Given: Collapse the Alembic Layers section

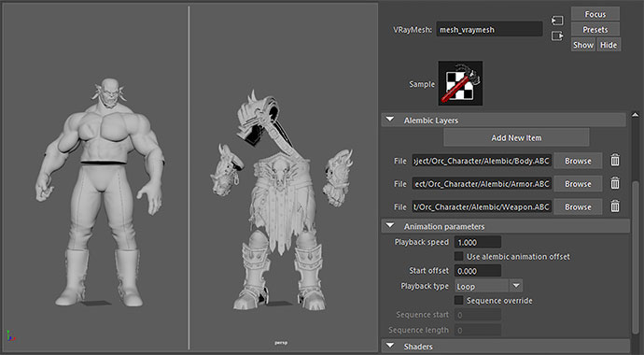Looking at the screenshot, I should click(x=390, y=120).
